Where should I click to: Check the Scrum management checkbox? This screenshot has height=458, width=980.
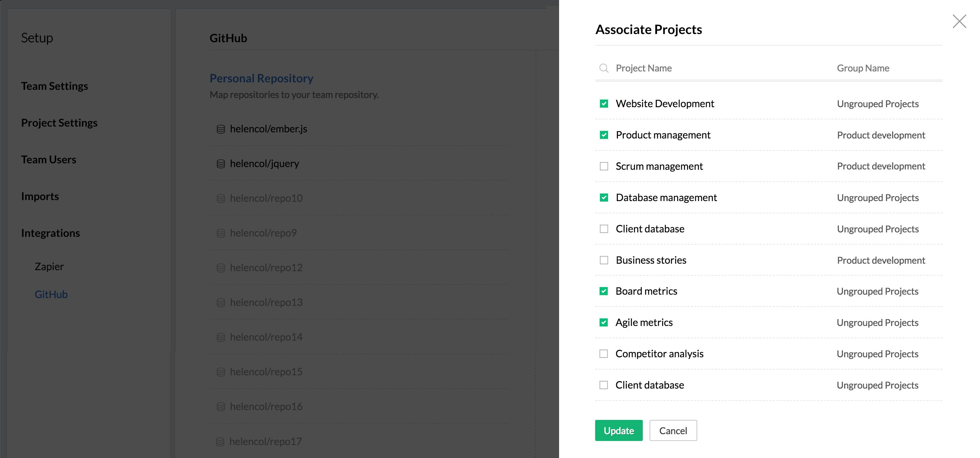coord(604,166)
